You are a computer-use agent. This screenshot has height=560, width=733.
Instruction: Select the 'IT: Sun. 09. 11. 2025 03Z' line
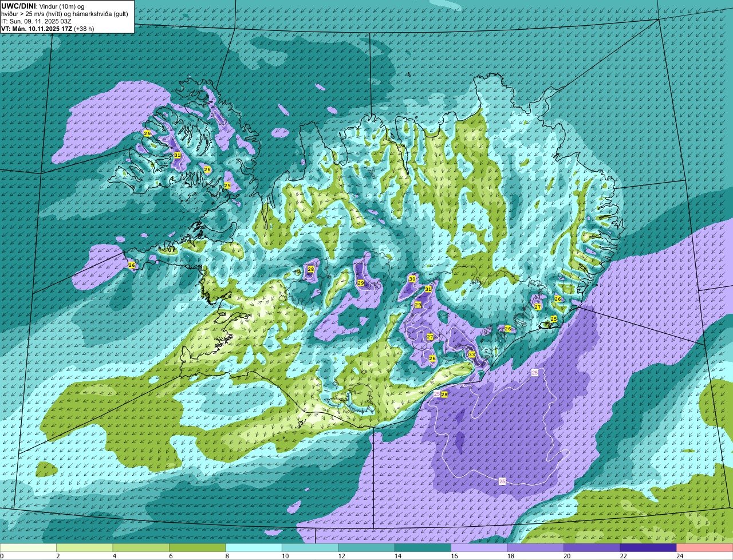tap(37, 21)
